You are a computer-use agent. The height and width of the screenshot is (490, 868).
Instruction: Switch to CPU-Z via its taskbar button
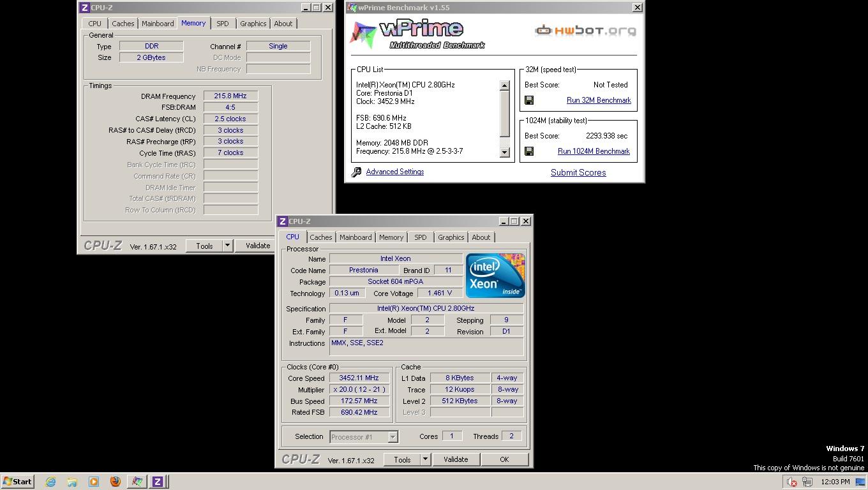158,482
